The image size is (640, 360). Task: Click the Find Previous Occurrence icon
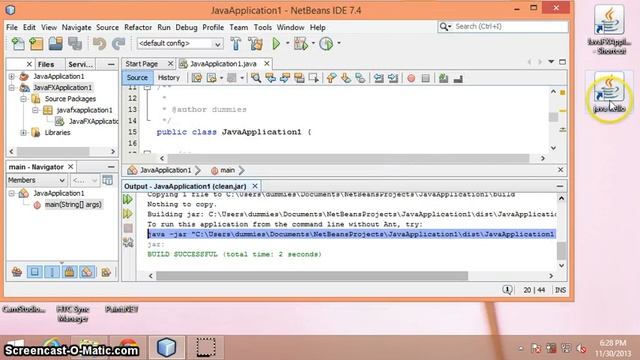(x=270, y=78)
